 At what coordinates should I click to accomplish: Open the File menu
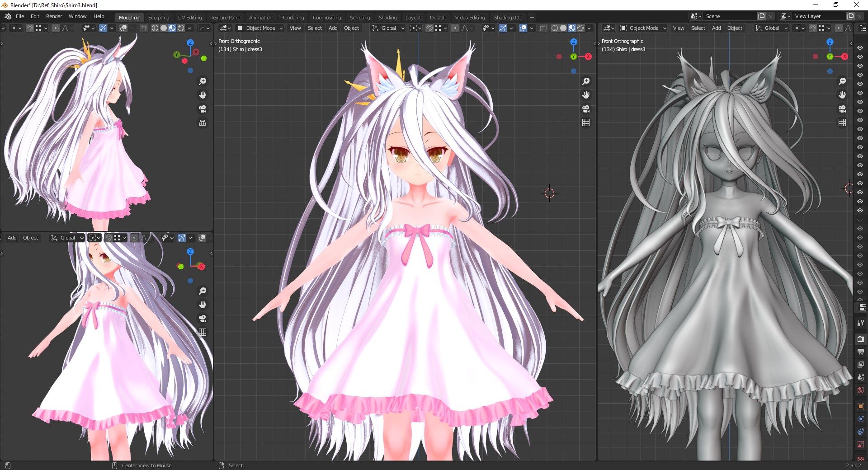pyautogui.click(x=20, y=16)
